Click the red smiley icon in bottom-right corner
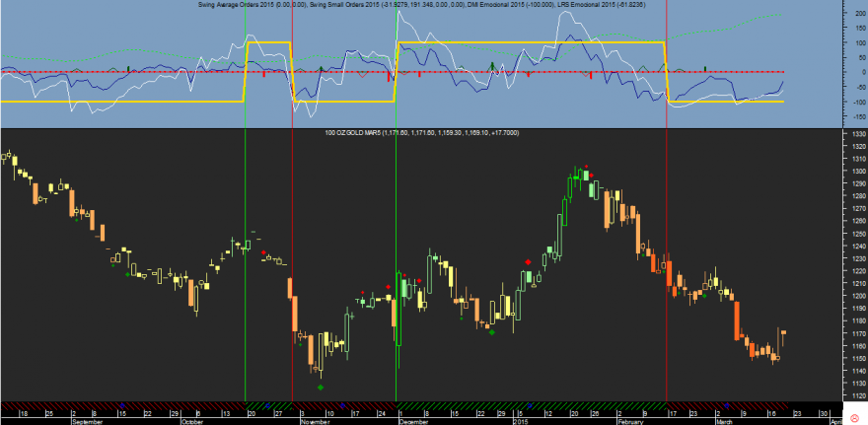 [853, 416]
